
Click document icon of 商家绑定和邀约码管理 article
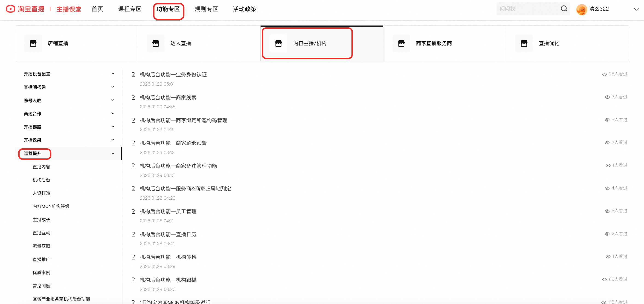click(x=133, y=120)
